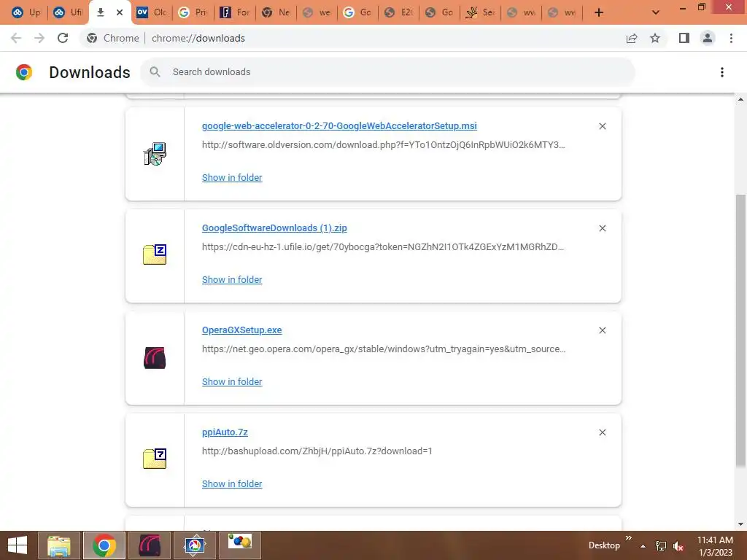This screenshot has height=560, width=747.
Task: Switch to the 'Olc' oldversion tab
Action: coord(152,12)
